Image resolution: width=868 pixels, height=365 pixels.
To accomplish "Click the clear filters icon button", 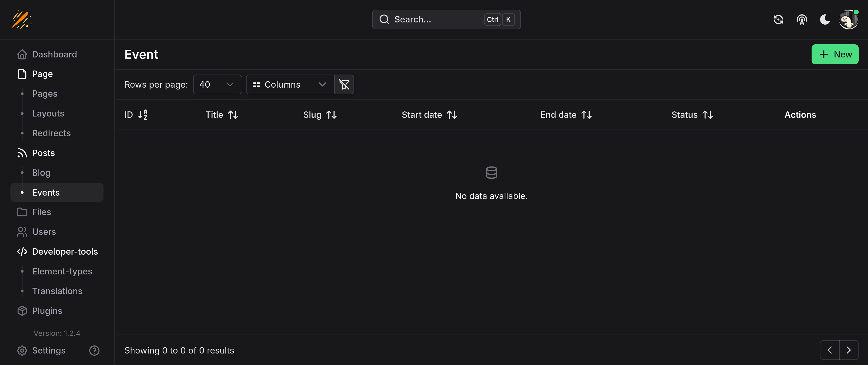I will tap(344, 84).
